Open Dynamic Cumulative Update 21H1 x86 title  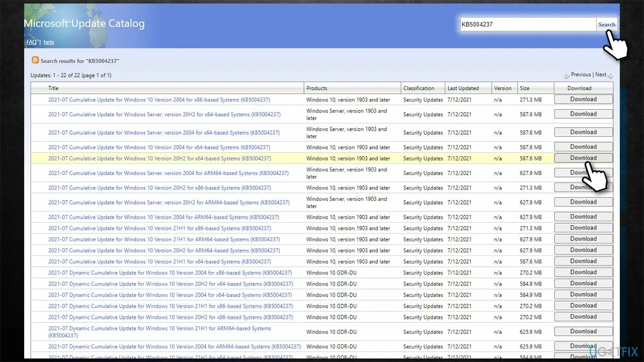tap(171, 306)
